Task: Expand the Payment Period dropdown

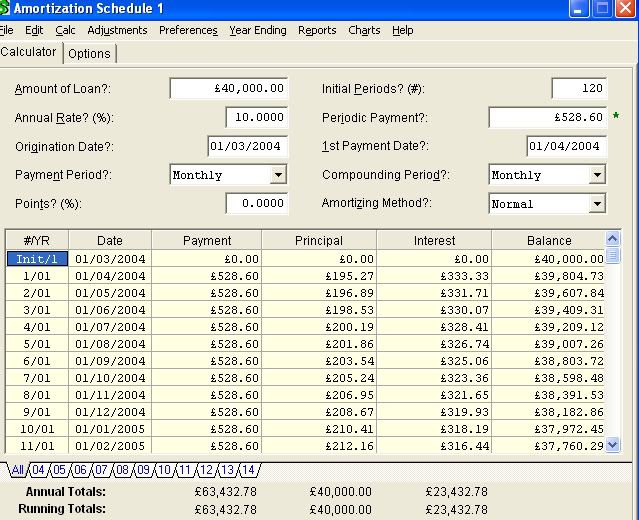Action: pyautogui.click(x=278, y=175)
